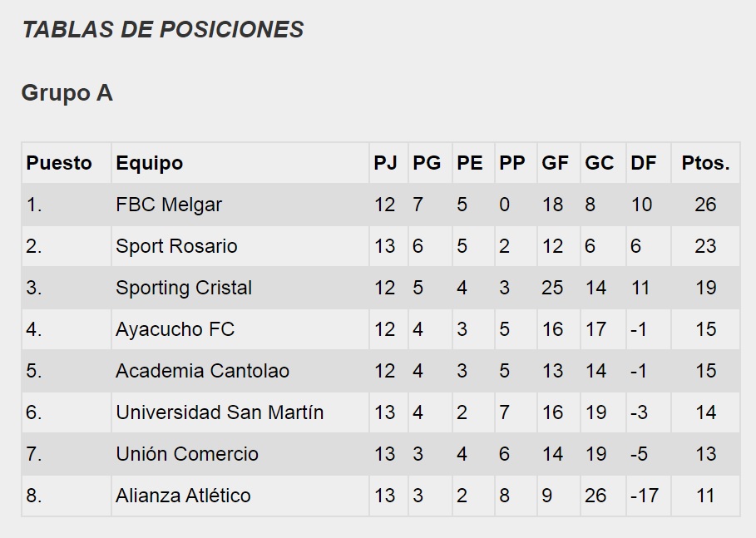
Task: Click Alianza Atlético's -17 goal difference
Action: point(645,496)
